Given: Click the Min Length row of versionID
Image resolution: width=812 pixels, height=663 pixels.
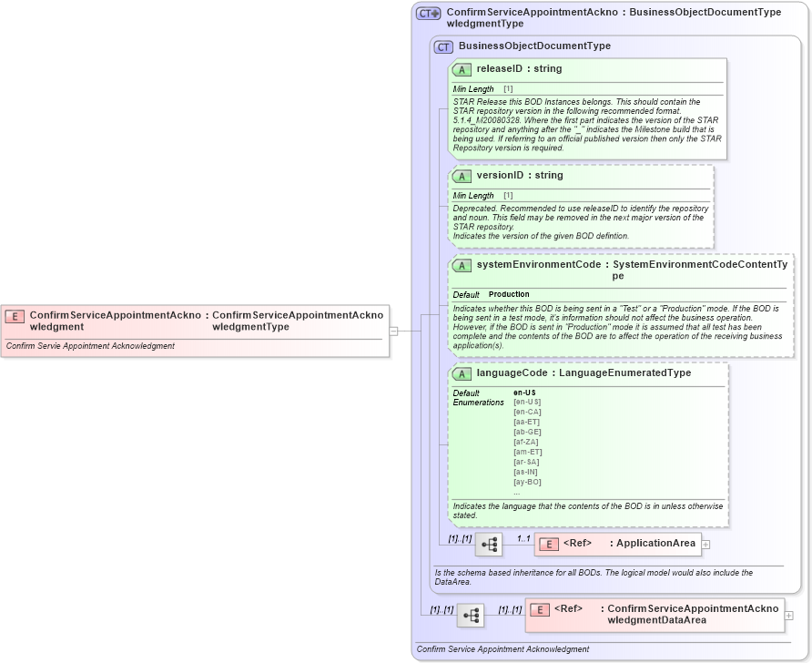Looking at the screenshot, I should (475, 195).
